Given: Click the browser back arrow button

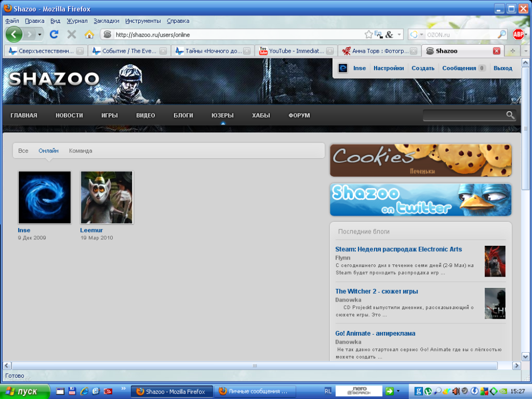Looking at the screenshot, I should click(x=14, y=35).
